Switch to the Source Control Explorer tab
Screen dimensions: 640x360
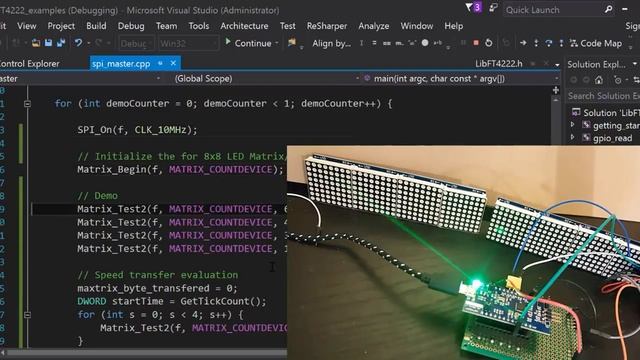coord(30,64)
